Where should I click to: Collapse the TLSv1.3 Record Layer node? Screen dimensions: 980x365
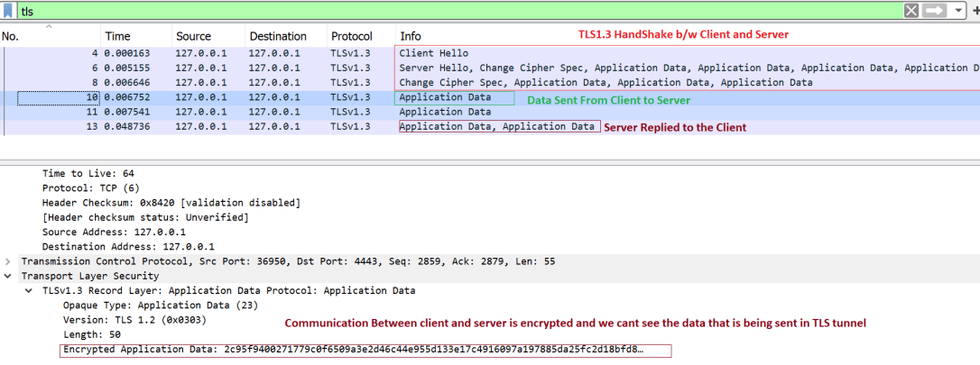click(x=29, y=291)
